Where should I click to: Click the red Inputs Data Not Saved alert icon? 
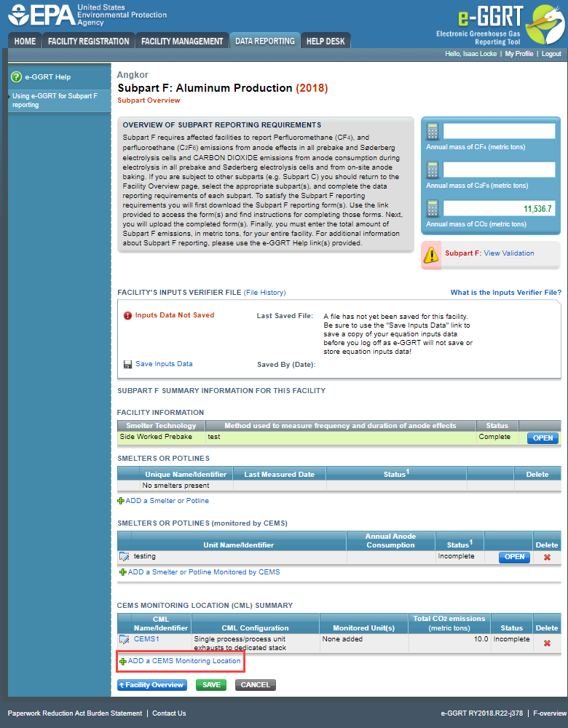tap(127, 315)
